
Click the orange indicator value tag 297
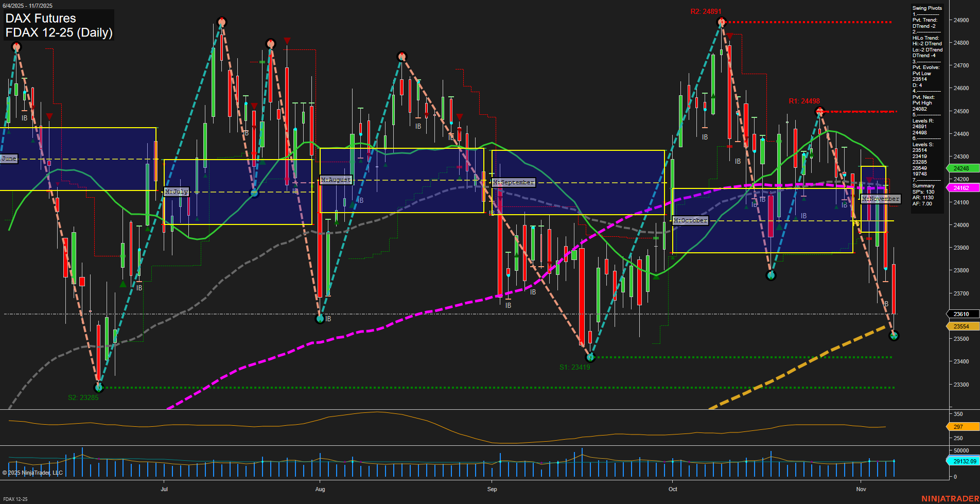coord(960,427)
